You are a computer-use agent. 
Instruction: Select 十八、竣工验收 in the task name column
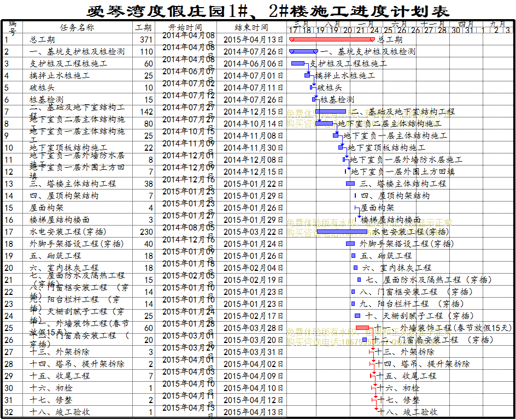point(60,412)
